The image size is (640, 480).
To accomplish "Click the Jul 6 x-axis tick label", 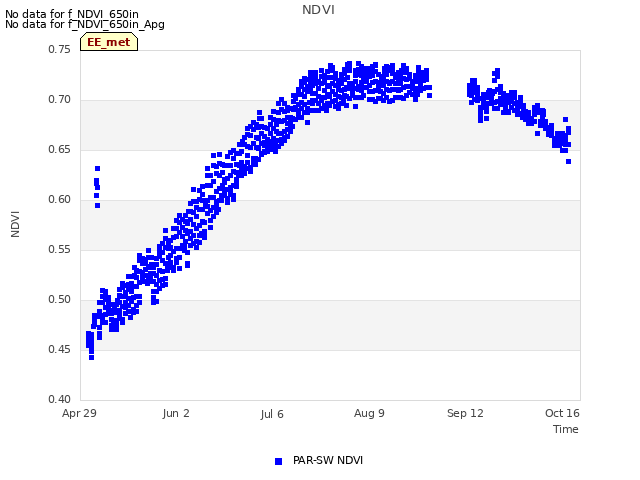I will [272, 414].
